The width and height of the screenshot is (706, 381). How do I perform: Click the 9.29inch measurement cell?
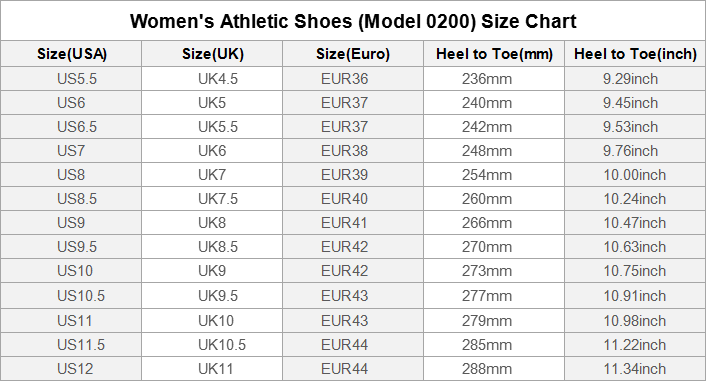click(635, 79)
